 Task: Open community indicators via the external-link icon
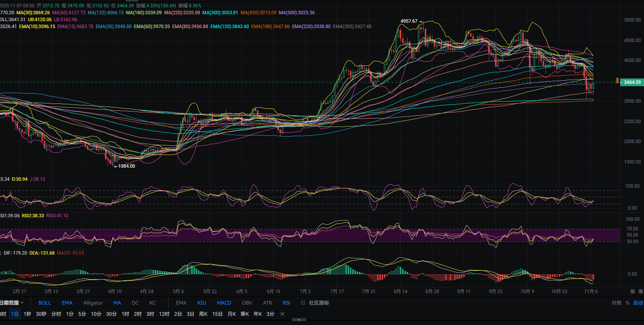point(303,303)
